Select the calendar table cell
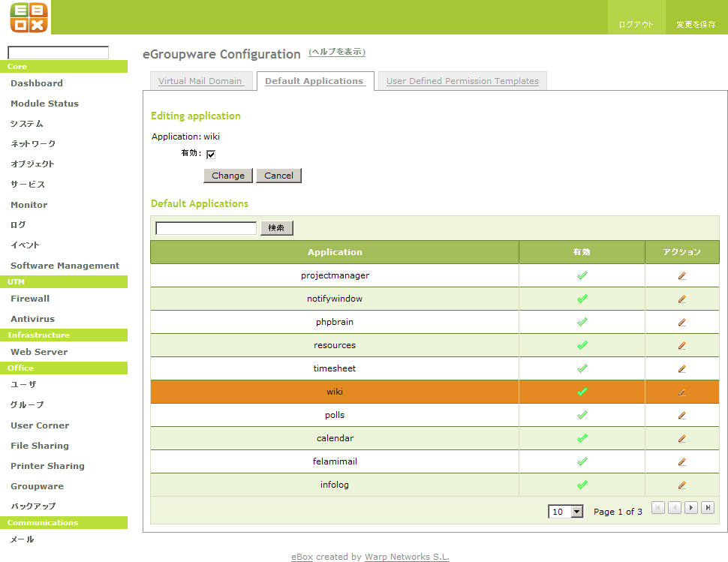The image size is (728, 562). pos(335,438)
